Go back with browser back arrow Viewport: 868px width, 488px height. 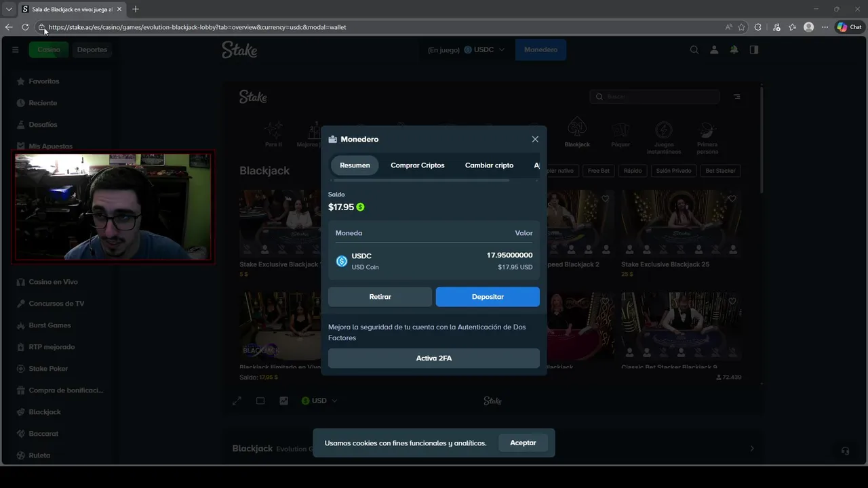[9, 27]
